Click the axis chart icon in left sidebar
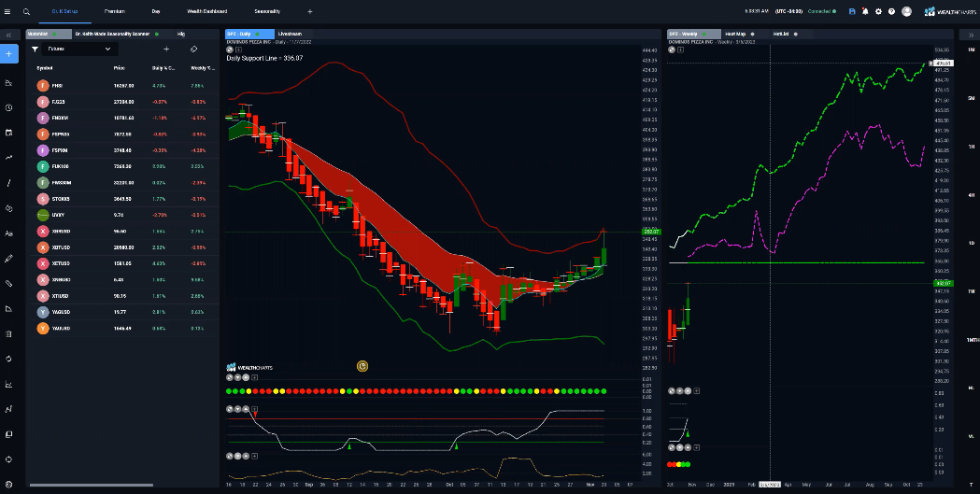Screen dimensions: 980x494 (x=8, y=384)
